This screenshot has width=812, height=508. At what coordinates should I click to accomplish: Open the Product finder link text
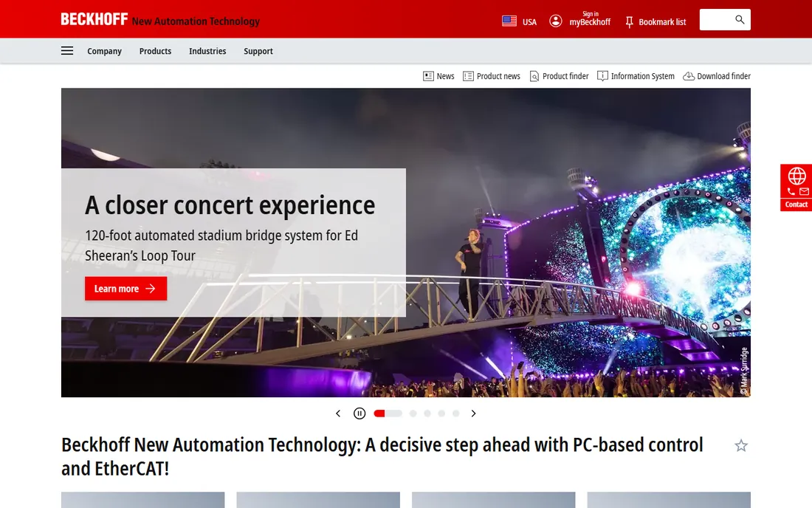(565, 76)
